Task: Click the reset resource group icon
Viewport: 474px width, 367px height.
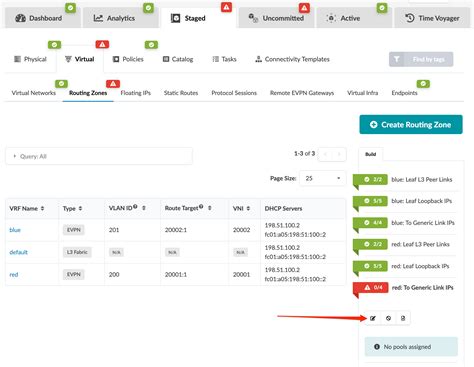Action: 388,318
